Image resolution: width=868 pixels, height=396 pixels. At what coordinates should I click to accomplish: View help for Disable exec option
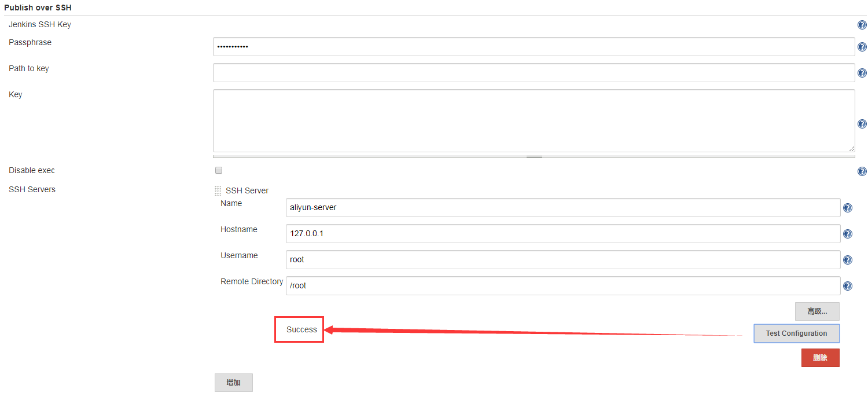(x=862, y=171)
